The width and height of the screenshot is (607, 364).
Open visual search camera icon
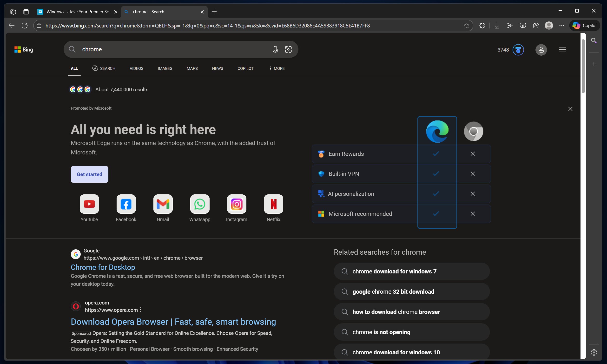(288, 49)
